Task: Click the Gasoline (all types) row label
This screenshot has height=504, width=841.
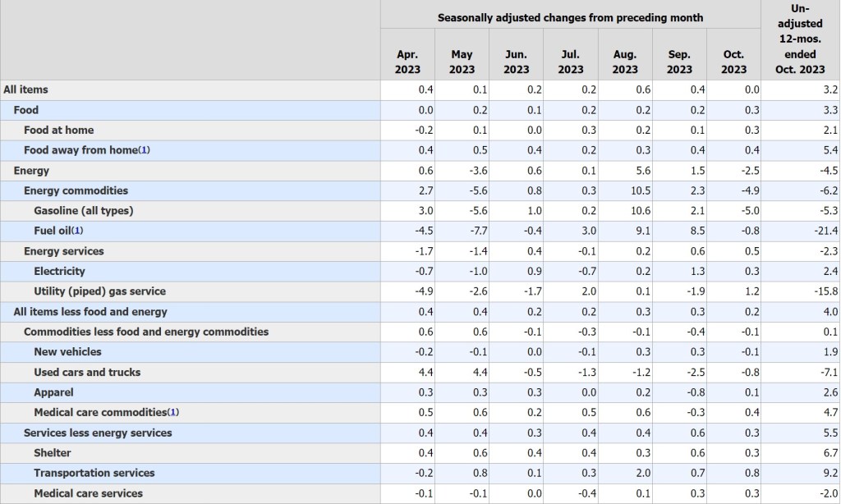Action: click(83, 211)
